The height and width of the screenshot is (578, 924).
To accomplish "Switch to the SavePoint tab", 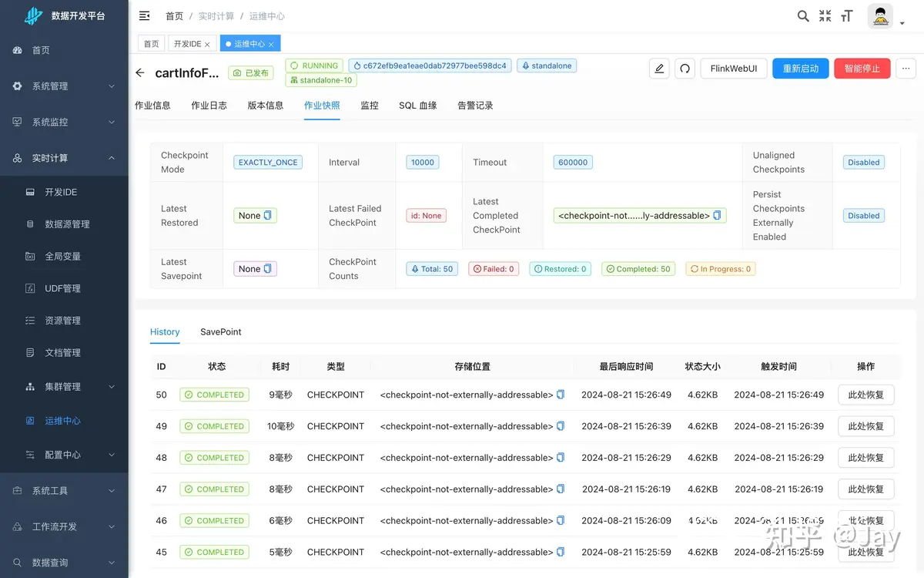I will click(221, 332).
